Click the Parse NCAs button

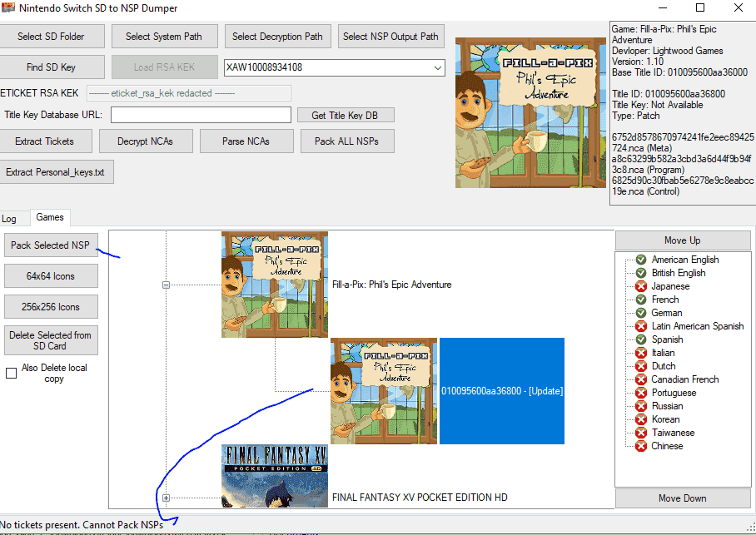[246, 141]
